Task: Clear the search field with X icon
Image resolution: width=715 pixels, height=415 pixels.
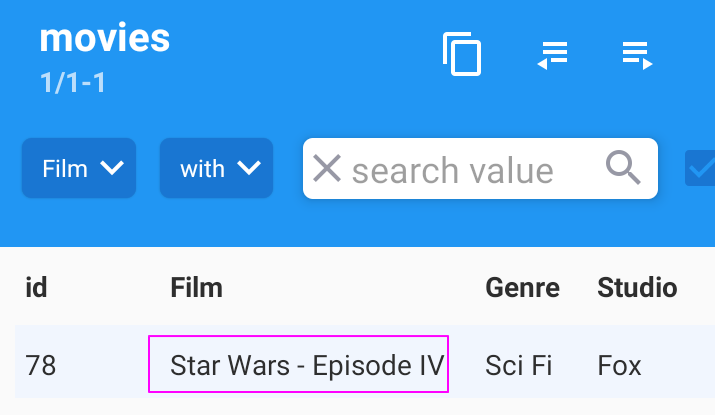Action: tap(327, 169)
